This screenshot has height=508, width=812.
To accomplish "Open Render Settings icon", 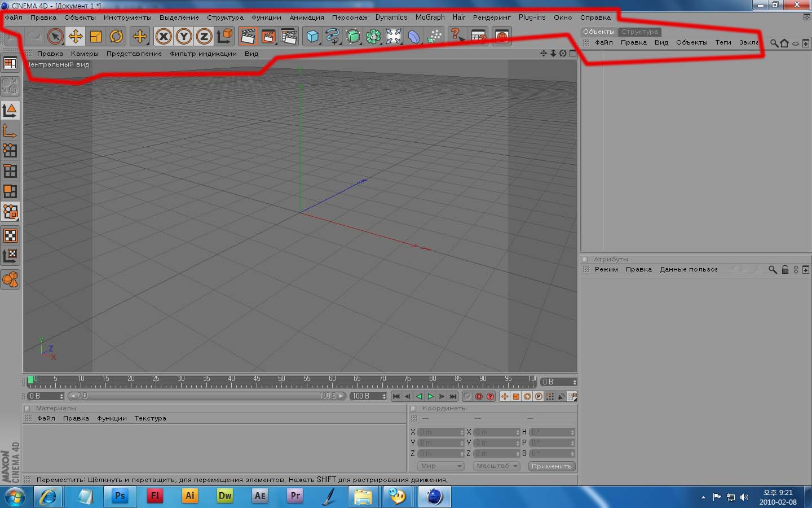I will click(289, 37).
